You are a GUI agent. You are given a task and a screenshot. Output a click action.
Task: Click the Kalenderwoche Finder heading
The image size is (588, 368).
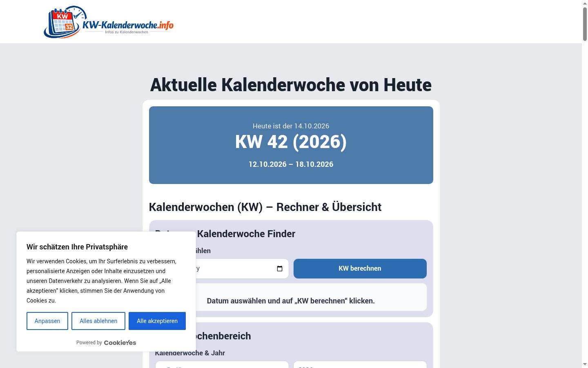point(246,234)
